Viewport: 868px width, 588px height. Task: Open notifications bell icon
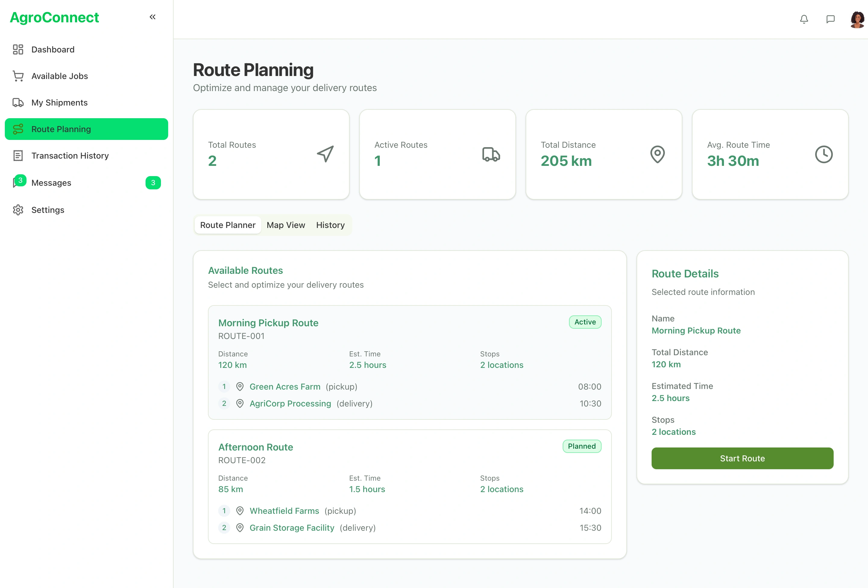(804, 19)
